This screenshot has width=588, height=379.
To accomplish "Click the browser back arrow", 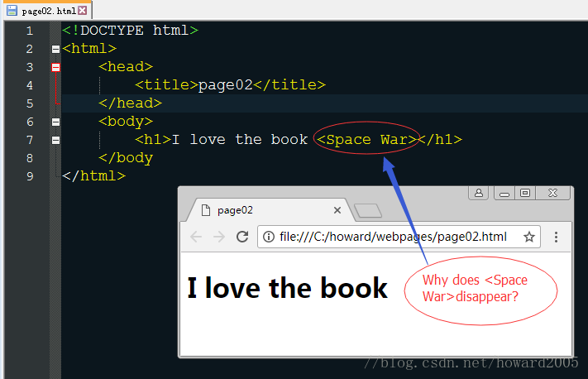I will [196, 237].
